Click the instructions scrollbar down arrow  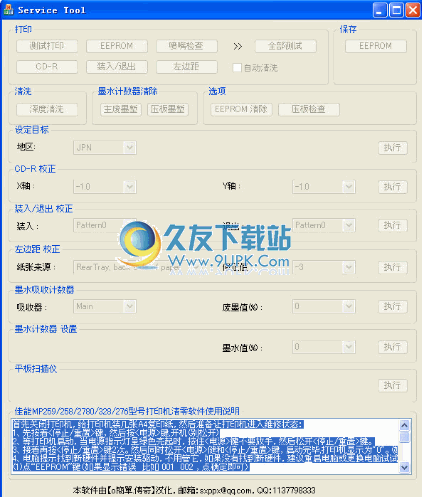[405, 468]
